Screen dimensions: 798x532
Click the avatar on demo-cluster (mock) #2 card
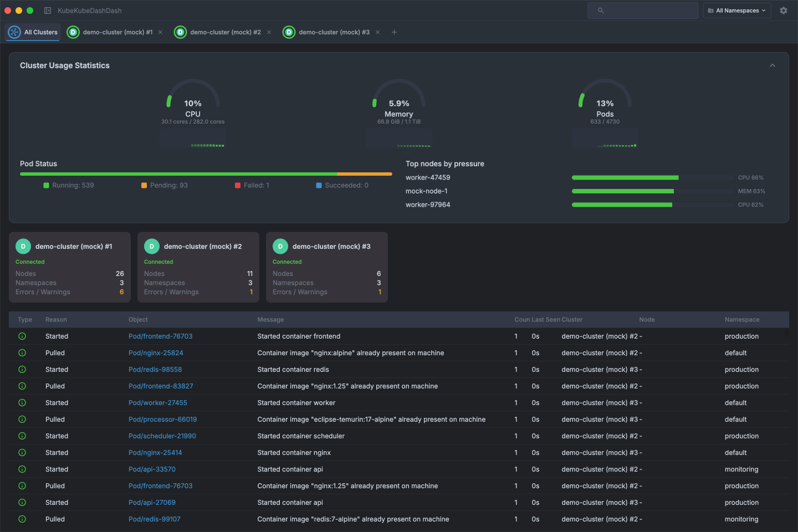click(x=152, y=246)
